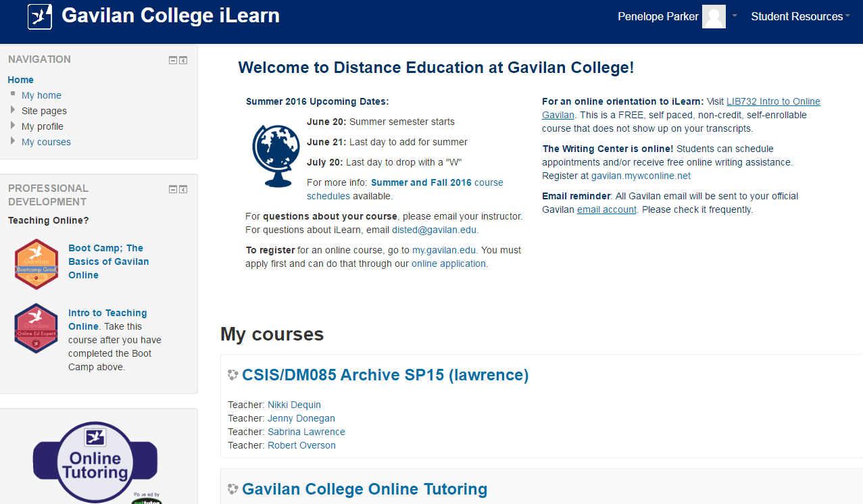
Task: Open the user menu arrow beside the avatar
Action: coord(735,16)
